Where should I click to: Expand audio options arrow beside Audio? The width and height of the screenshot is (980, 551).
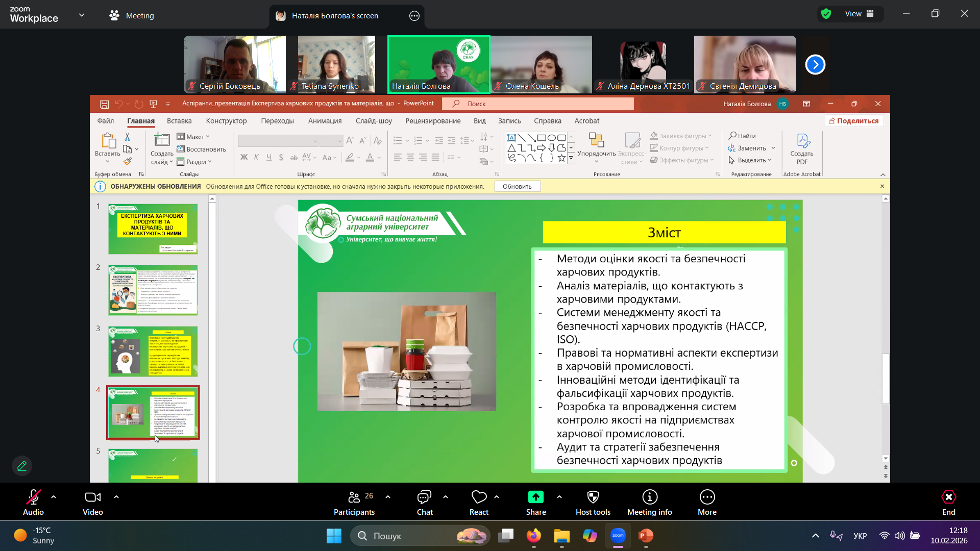point(54,496)
